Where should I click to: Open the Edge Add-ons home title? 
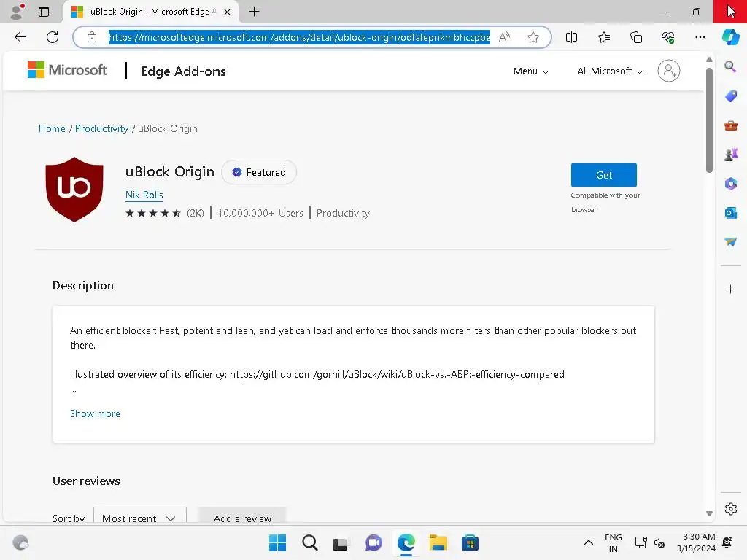[183, 71]
